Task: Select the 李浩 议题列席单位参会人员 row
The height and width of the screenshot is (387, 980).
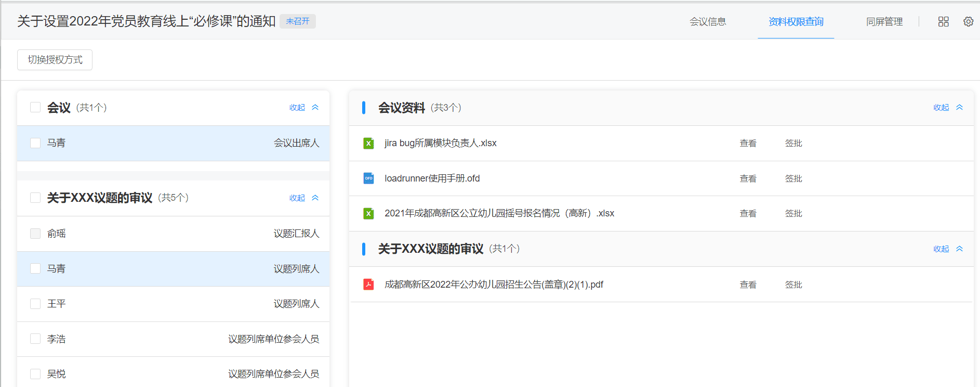Action: pos(174,339)
